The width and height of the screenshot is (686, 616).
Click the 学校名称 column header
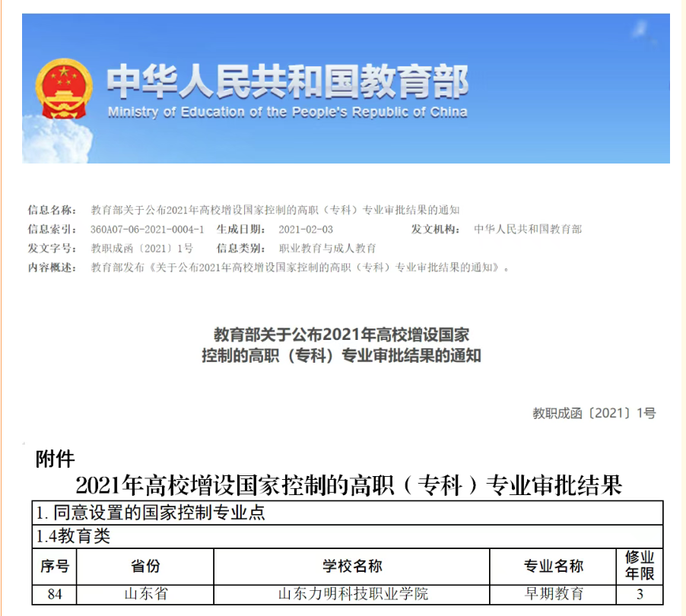352,566
